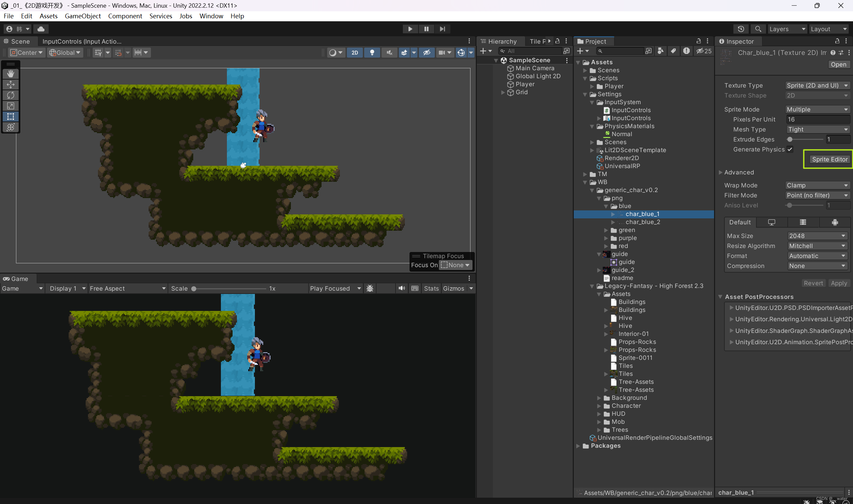Adjust the Extrude Edges slider
Screen dimensions: 853x504
click(791, 139)
